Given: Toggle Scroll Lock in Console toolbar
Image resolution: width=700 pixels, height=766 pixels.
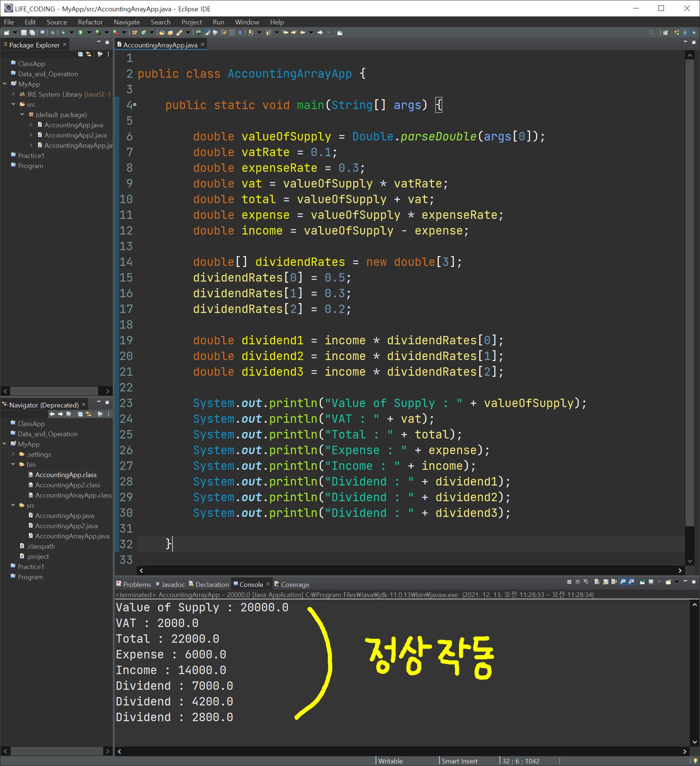Looking at the screenshot, I should click(606, 582).
